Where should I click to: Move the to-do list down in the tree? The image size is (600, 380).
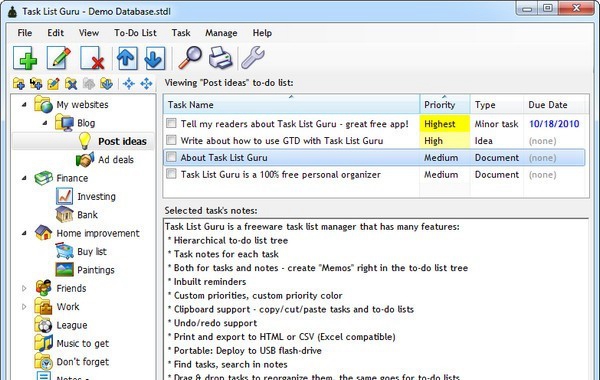click(106, 83)
